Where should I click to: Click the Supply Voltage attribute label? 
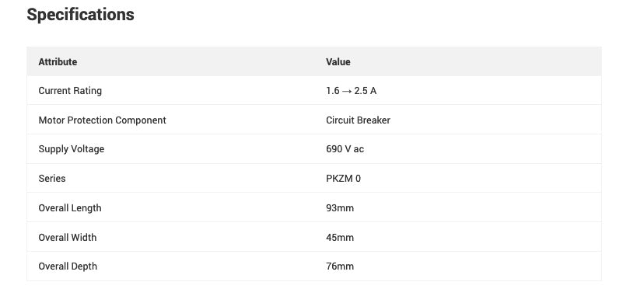(x=71, y=149)
